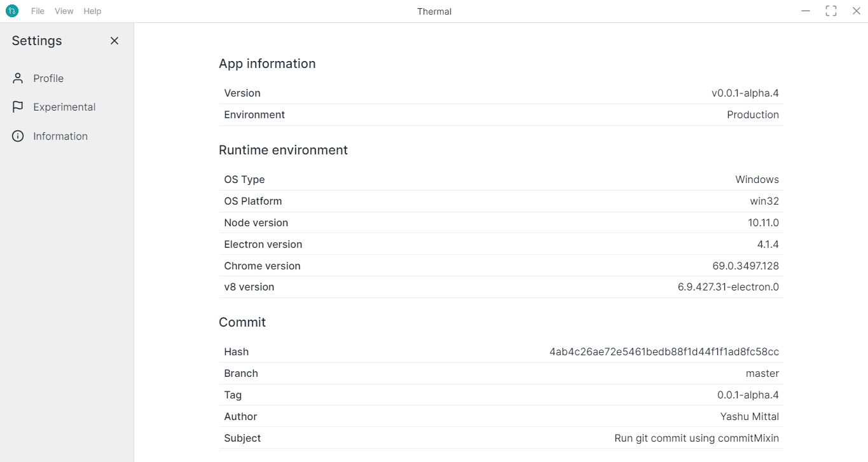
Task: Click the Version row label
Action: (x=242, y=93)
